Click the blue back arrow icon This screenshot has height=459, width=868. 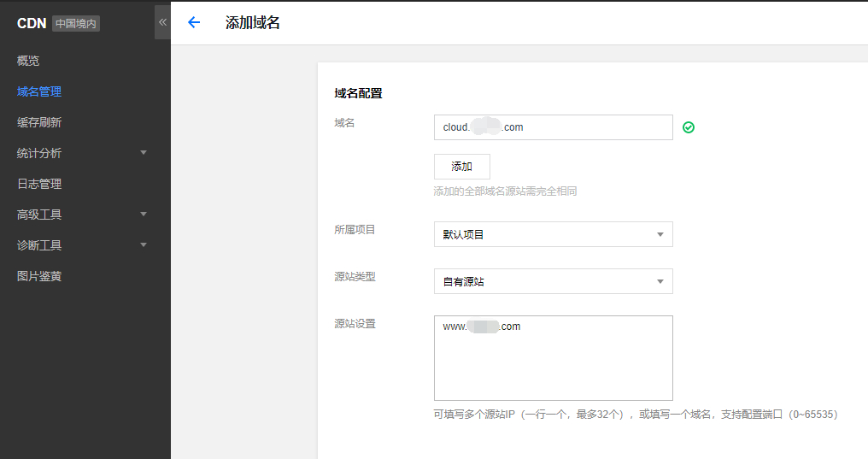[x=194, y=23]
